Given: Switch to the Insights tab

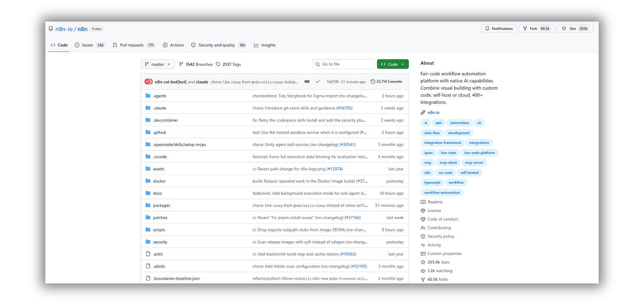Looking at the screenshot, I should tap(264, 45).
